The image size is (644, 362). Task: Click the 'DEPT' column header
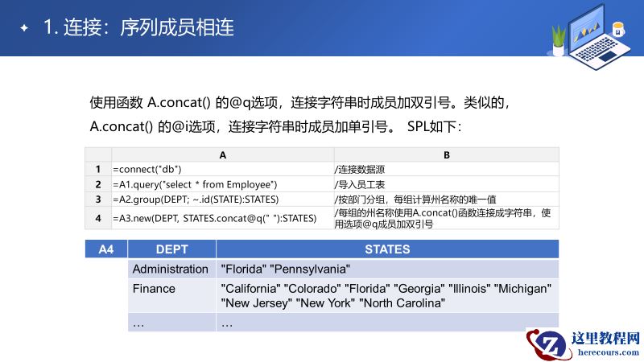pyautogui.click(x=171, y=249)
